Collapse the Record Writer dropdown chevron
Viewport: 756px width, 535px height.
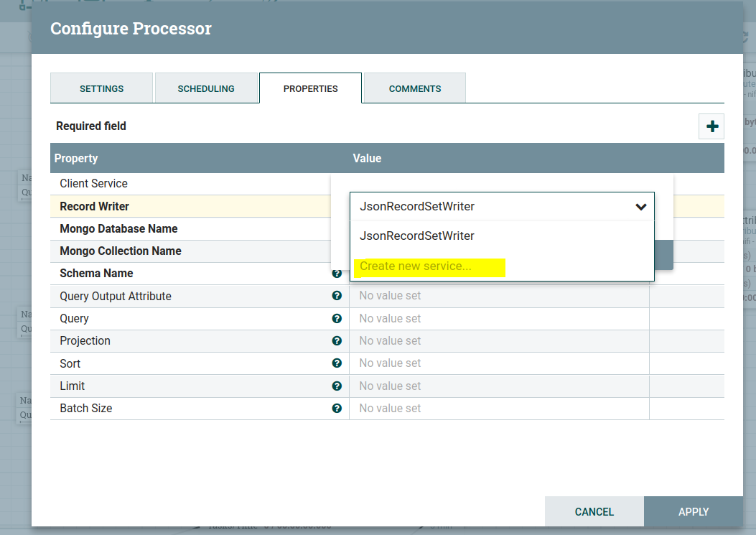click(640, 207)
